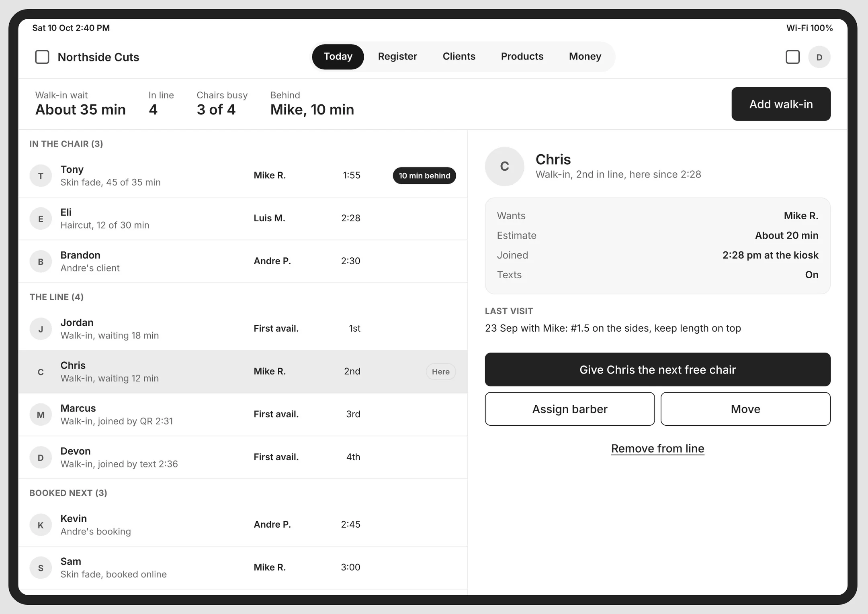
Task: Click the IN THE CHAIR (3) header
Action: [66, 144]
